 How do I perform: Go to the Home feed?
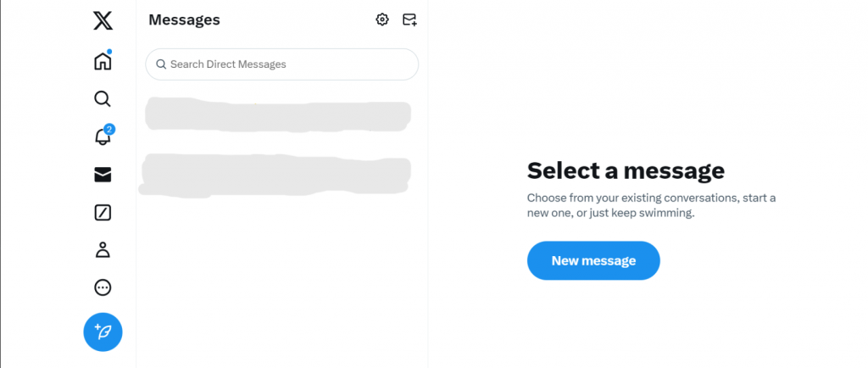pos(103,61)
